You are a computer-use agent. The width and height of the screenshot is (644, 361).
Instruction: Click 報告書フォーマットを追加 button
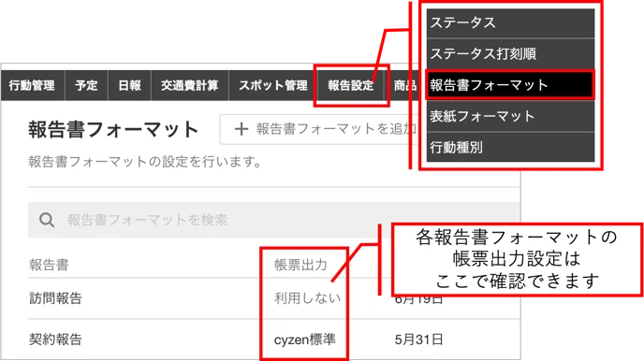(x=319, y=129)
